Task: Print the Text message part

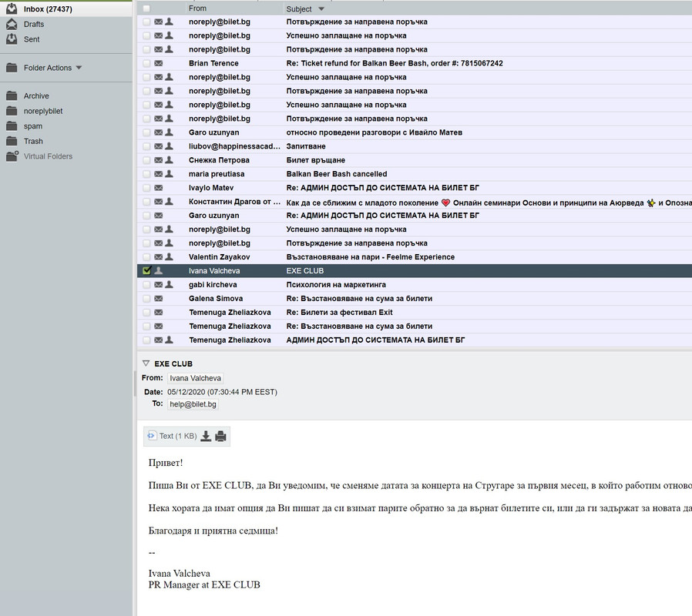Action: click(220, 436)
